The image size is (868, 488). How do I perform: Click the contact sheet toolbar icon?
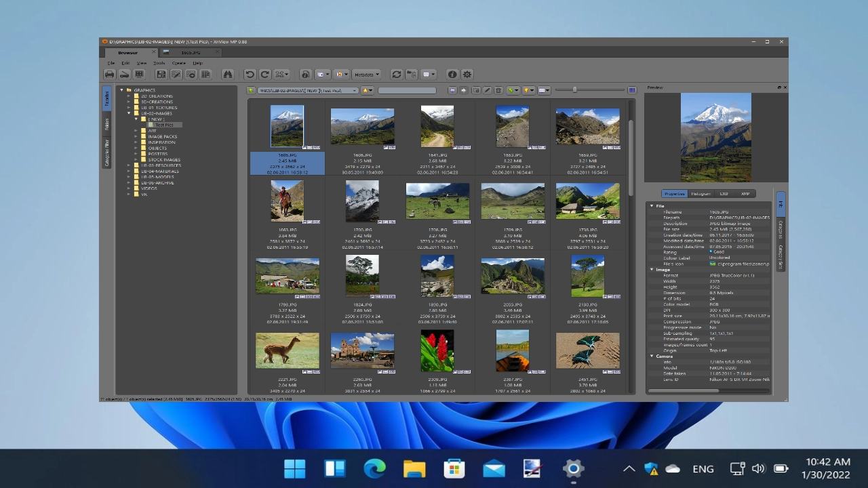point(205,75)
